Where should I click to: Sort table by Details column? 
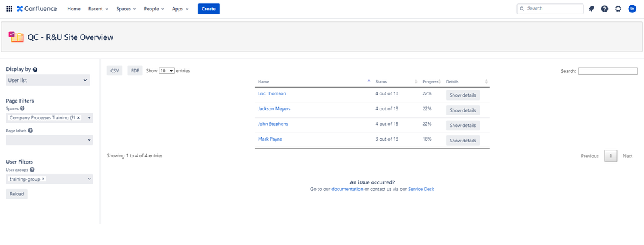467,81
